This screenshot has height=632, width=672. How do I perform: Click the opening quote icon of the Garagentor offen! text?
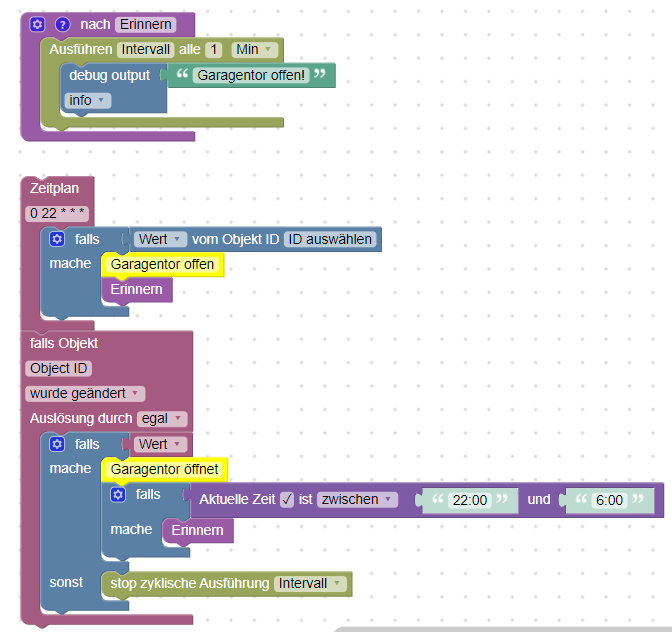tap(182, 74)
